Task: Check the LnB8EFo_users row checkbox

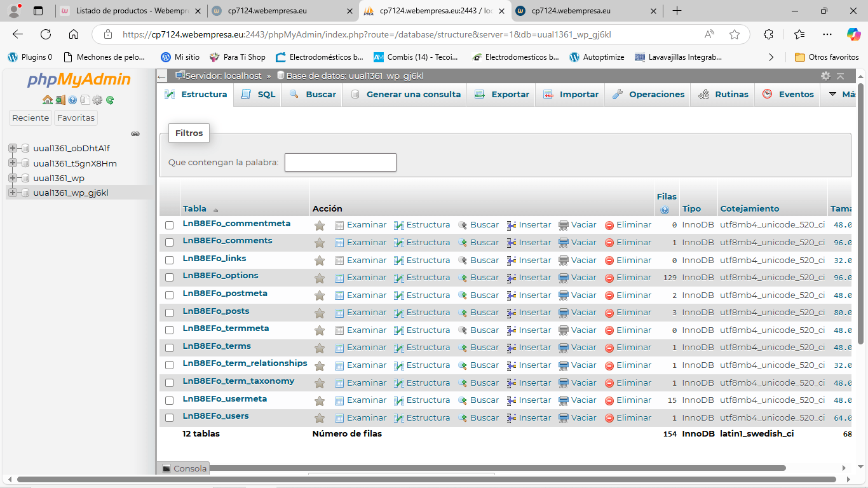Action: (169, 418)
